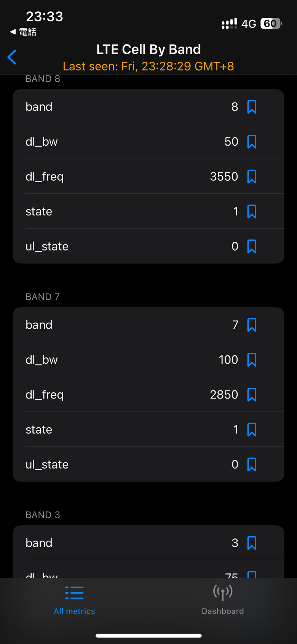Toggle bookmark on Band 8 ul_state
The height and width of the screenshot is (644, 297).
252,246
